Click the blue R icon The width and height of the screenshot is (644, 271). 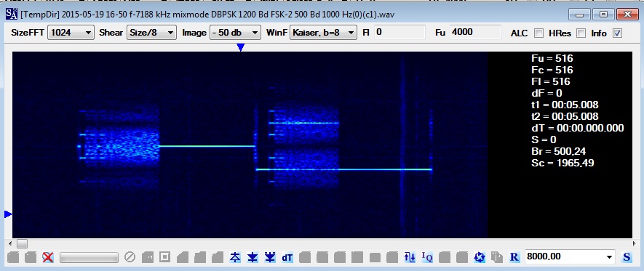(x=514, y=257)
